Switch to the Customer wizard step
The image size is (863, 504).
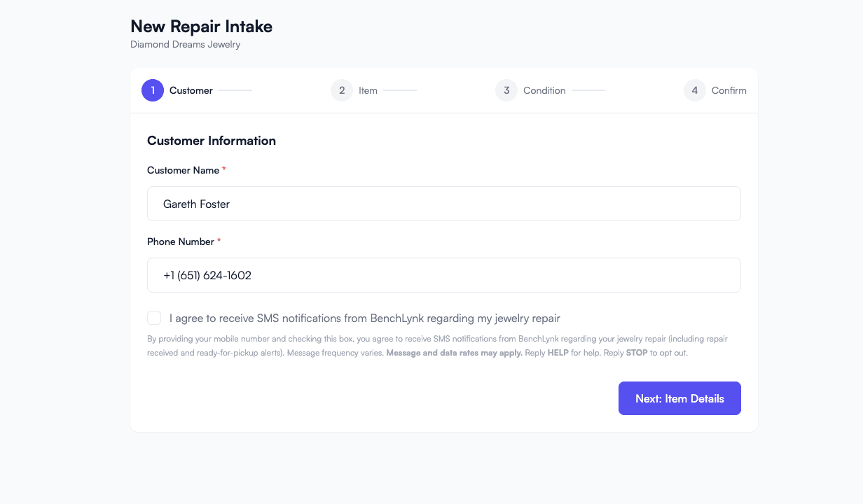tap(191, 90)
